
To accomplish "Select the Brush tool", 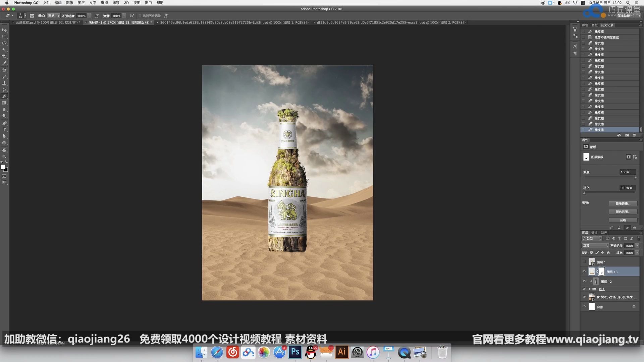I will 4,77.
